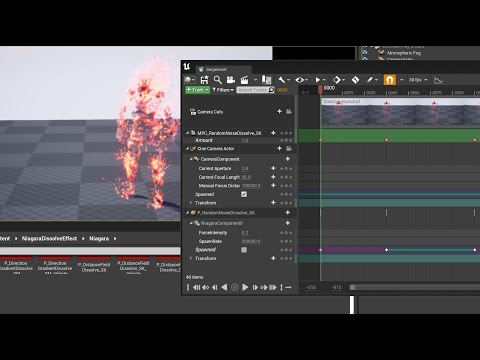Click the horizontal timeline scrollbar
This screenshot has height=360, width=480.
pyautogui.click(x=415, y=287)
